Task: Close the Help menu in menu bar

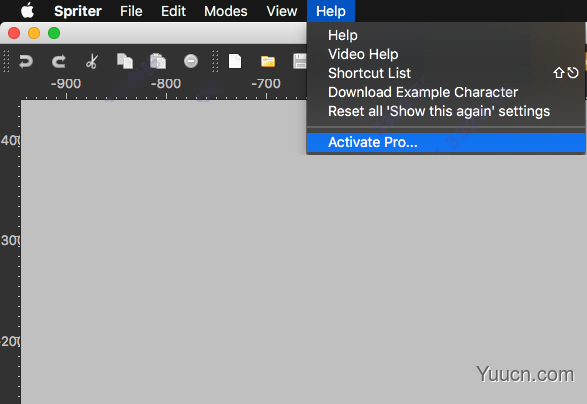Action: point(331,11)
